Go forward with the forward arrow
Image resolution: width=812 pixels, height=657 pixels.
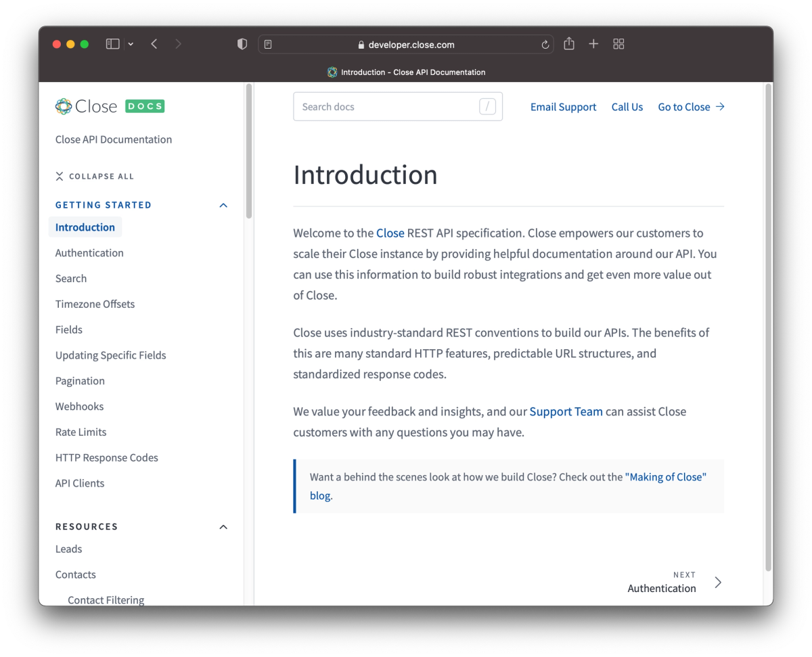click(178, 44)
